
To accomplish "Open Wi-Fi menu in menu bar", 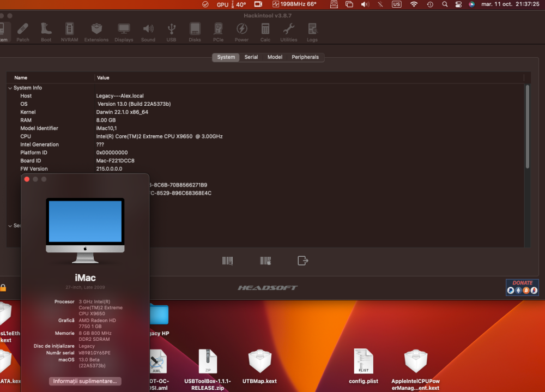I will pos(414,4).
